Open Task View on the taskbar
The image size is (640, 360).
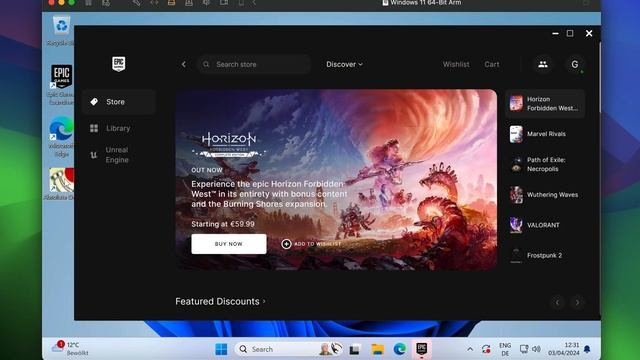[x=354, y=349]
